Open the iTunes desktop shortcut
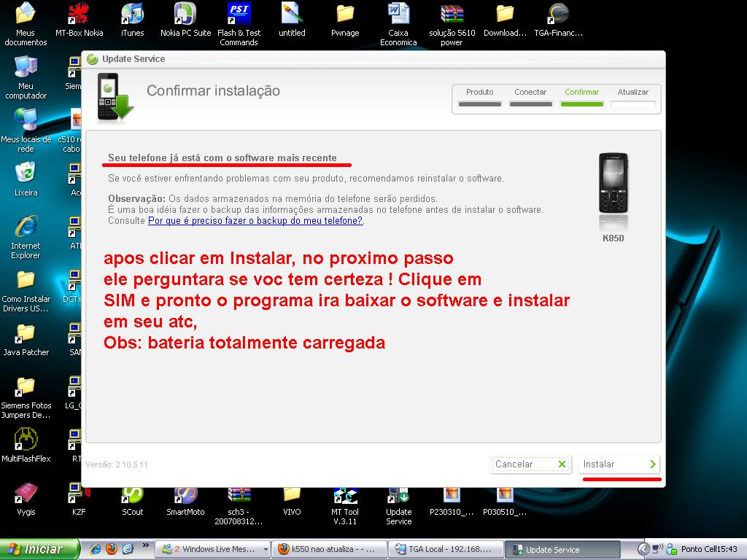The height and width of the screenshot is (560, 747). (x=132, y=20)
